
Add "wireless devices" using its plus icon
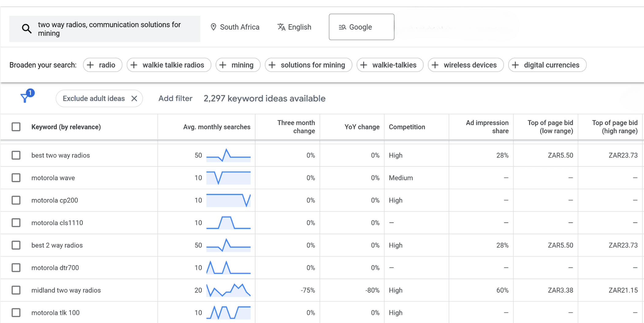pyautogui.click(x=435, y=65)
